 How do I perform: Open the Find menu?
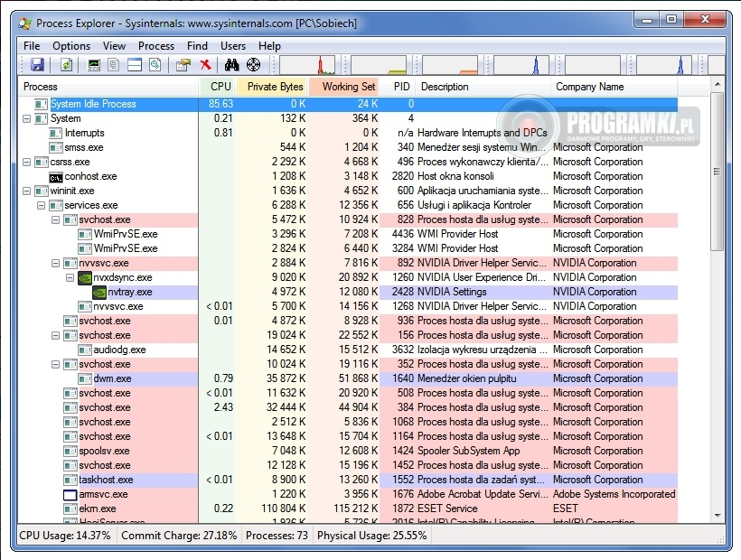(197, 46)
